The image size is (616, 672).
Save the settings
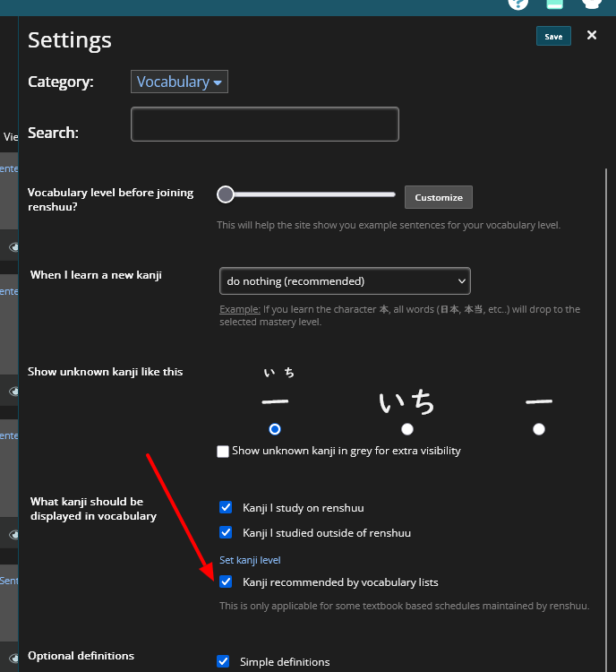(x=553, y=37)
